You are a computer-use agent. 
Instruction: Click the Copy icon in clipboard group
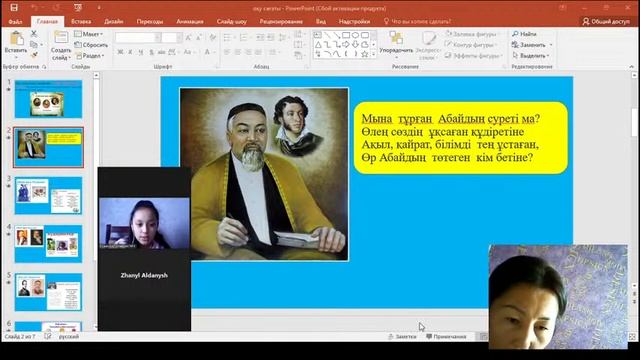[34, 44]
